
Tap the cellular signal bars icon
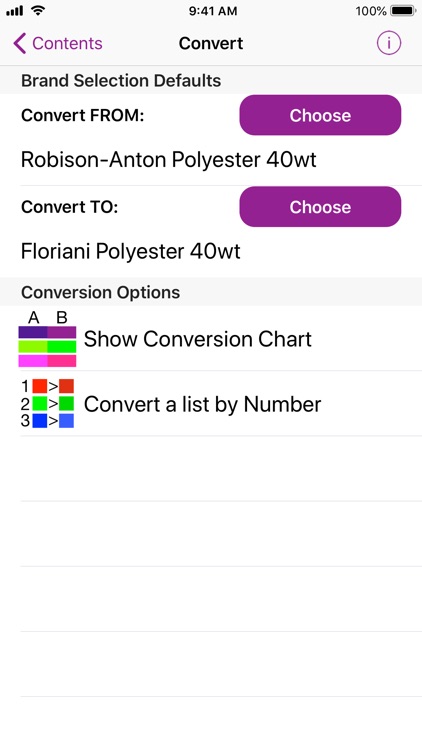[15, 11]
